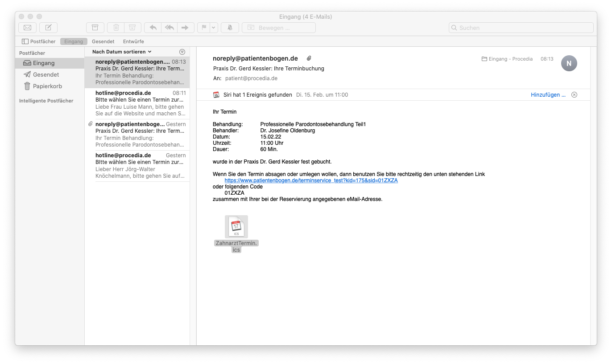The image size is (612, 364).
Task: Flag the selected message
Action: tap(204, 28)
